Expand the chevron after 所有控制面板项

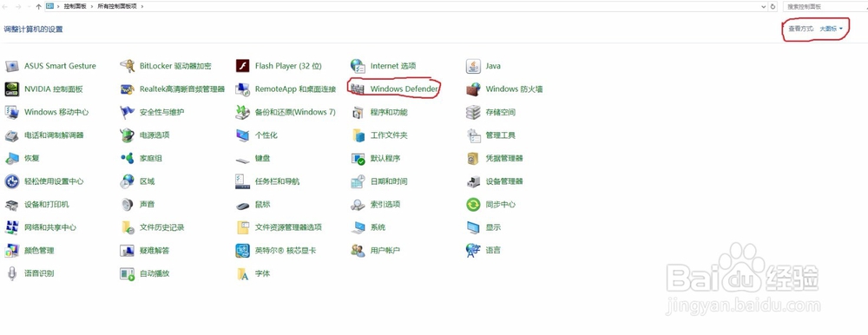pos(141,7)
